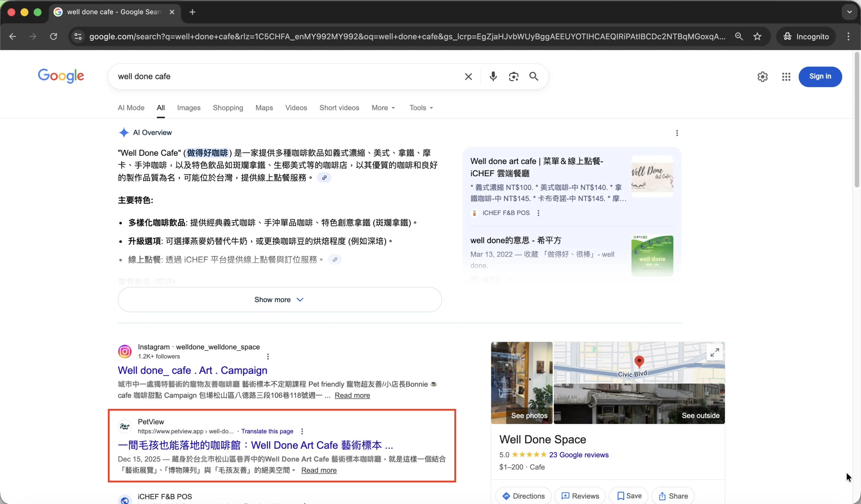Open the More search categories dropdown
Screen dimensions: 861x504
point(383,108)
